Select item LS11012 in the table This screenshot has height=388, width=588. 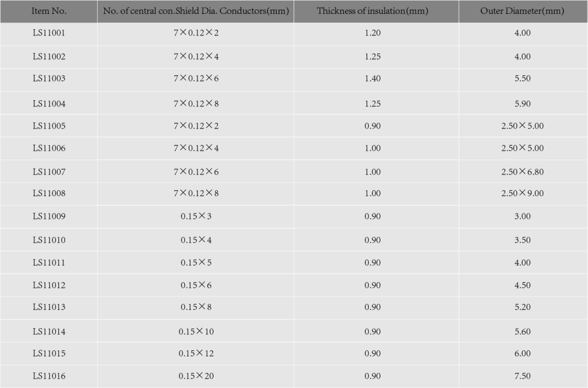[x=49, y=285]
